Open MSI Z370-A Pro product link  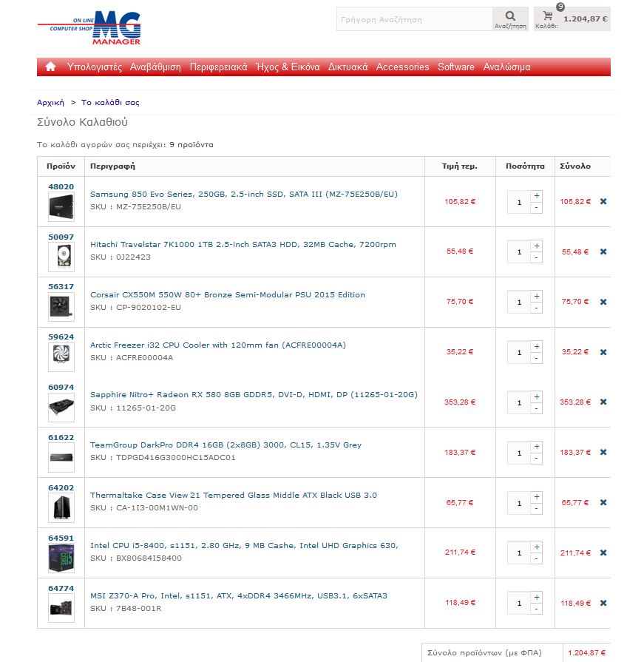click(238, 595)
